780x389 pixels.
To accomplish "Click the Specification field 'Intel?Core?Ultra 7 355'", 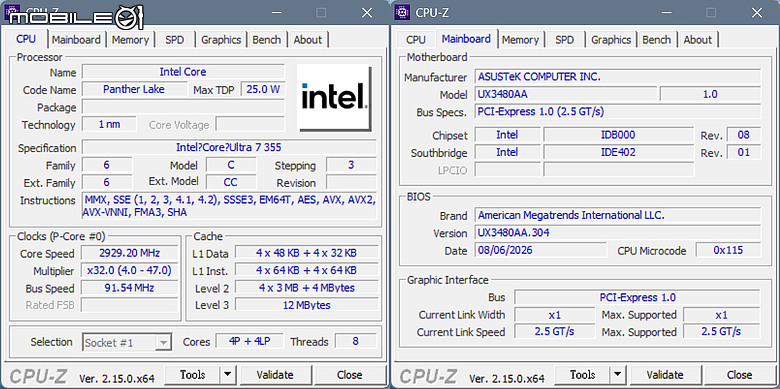I will pyautogui.click(x=229, y=148).
